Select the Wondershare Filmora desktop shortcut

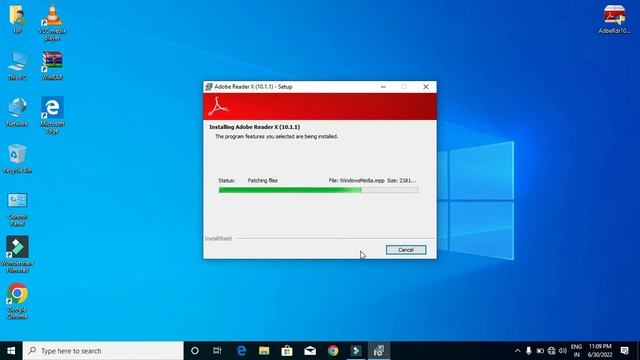click(x=17, y=254)
